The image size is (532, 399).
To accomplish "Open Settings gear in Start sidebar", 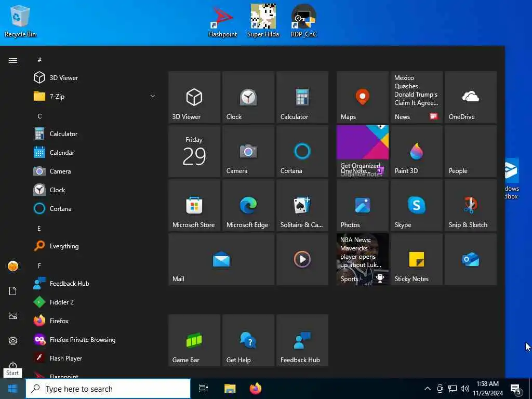I will tap(13, 341).
